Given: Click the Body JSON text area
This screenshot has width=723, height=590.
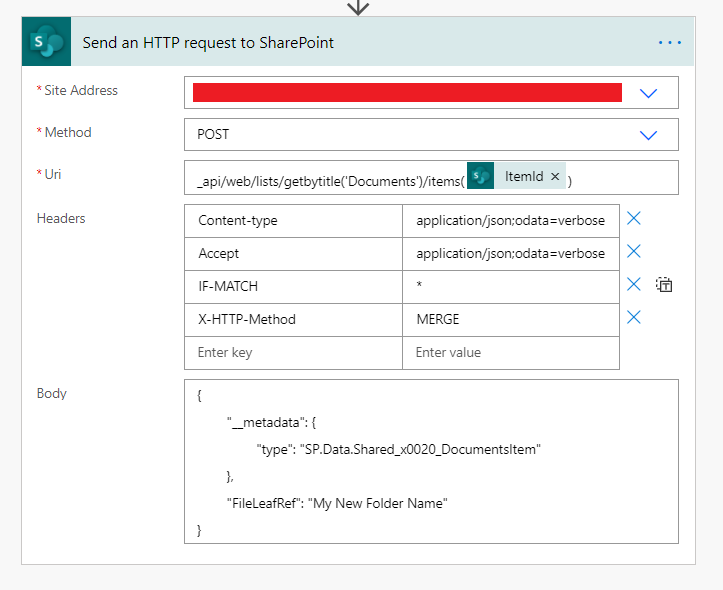Looking at the screenshot, I should tap(431, 461).
